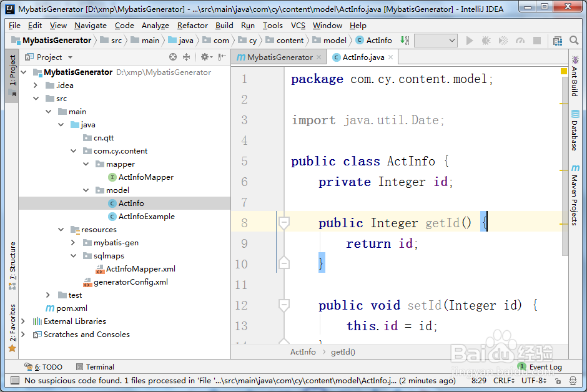Expand the mybatis-gen folder
Screen dimensions: 587x392
coord(73,243)
